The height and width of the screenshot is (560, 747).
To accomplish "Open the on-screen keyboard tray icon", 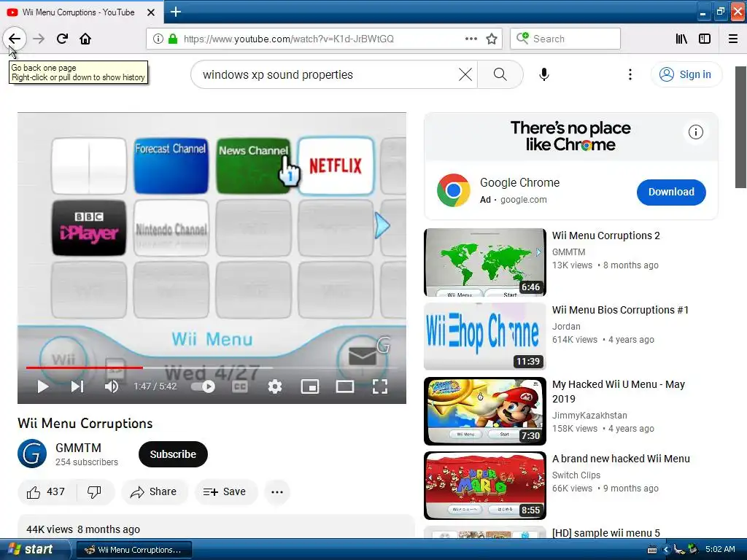I will (652, 550).
